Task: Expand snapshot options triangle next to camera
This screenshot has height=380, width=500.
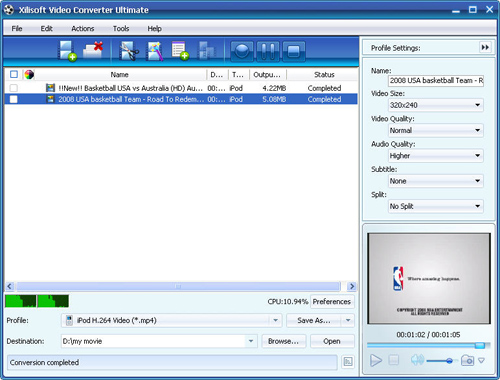Action: (481, 360)
